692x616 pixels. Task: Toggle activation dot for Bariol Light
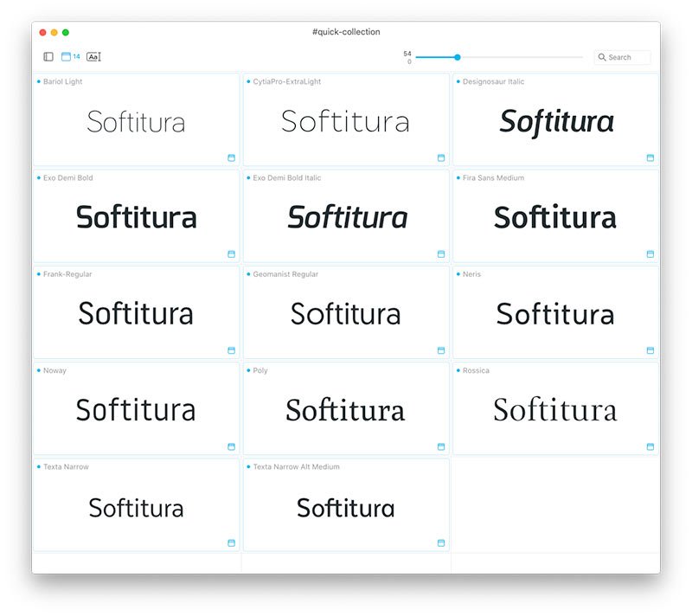pos(39,81)
